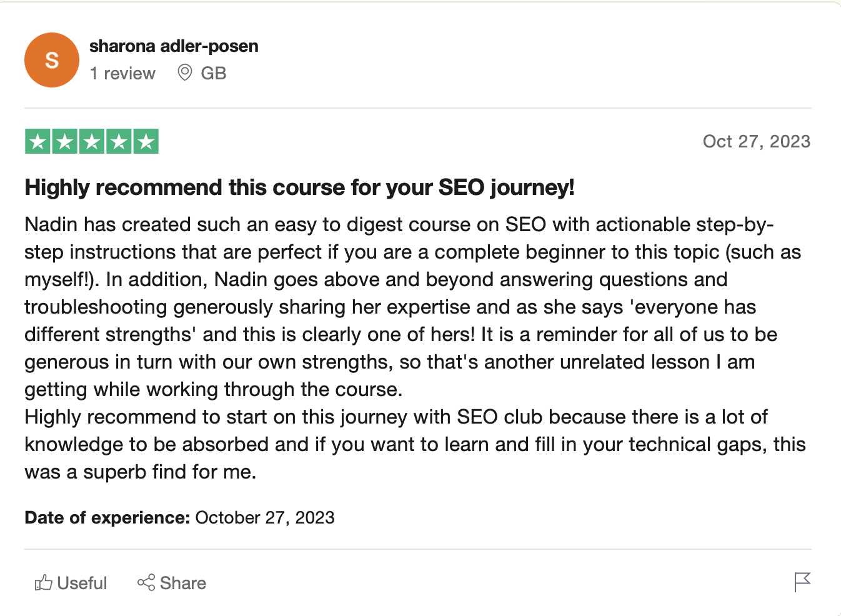Image resolution: width=841 pixels, height=616 pixels.
Task: Open the "Highly recommend this course" review title
Action: point(299,187)
